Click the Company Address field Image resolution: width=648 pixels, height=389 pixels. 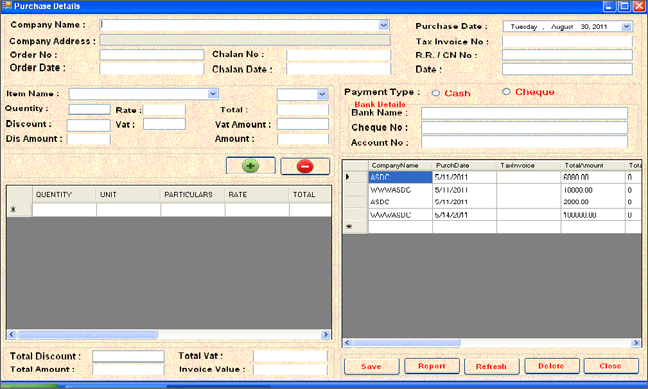click(245, 40)
